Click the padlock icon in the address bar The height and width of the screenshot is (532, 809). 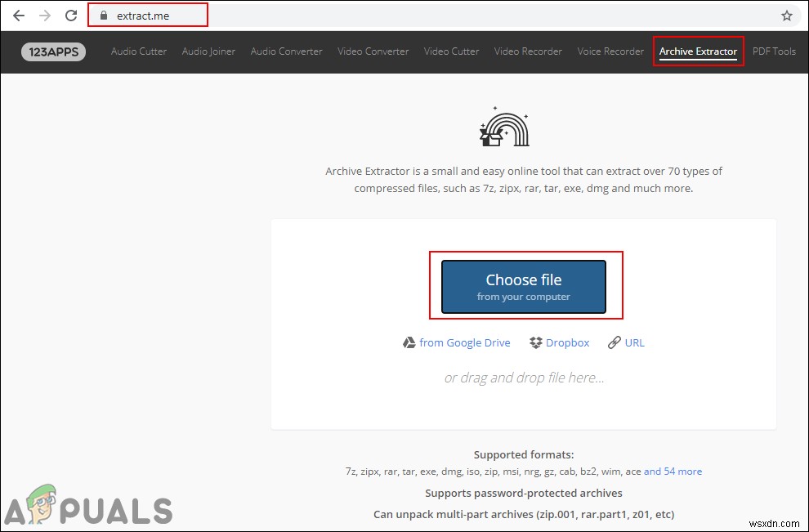coord(103,15)
